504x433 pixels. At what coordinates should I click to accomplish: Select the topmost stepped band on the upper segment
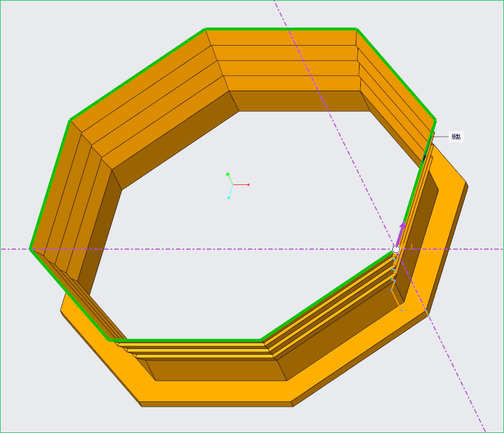tap(281, 37)
